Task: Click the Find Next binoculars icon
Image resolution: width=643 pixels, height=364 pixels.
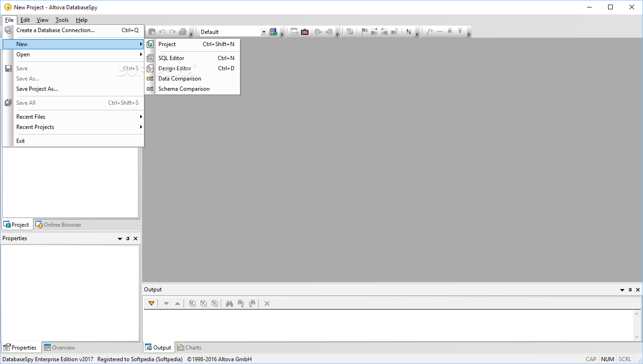Action: pos(252,303)
